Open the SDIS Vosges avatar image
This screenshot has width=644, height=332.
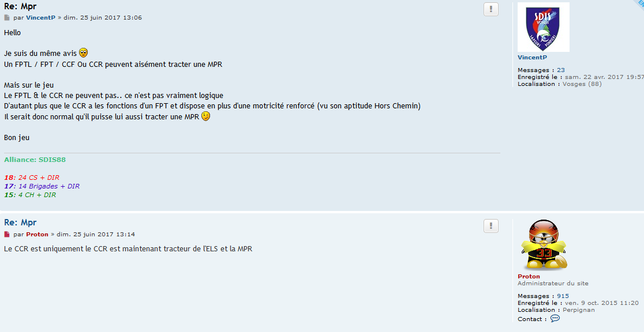(x=544, y=27)
